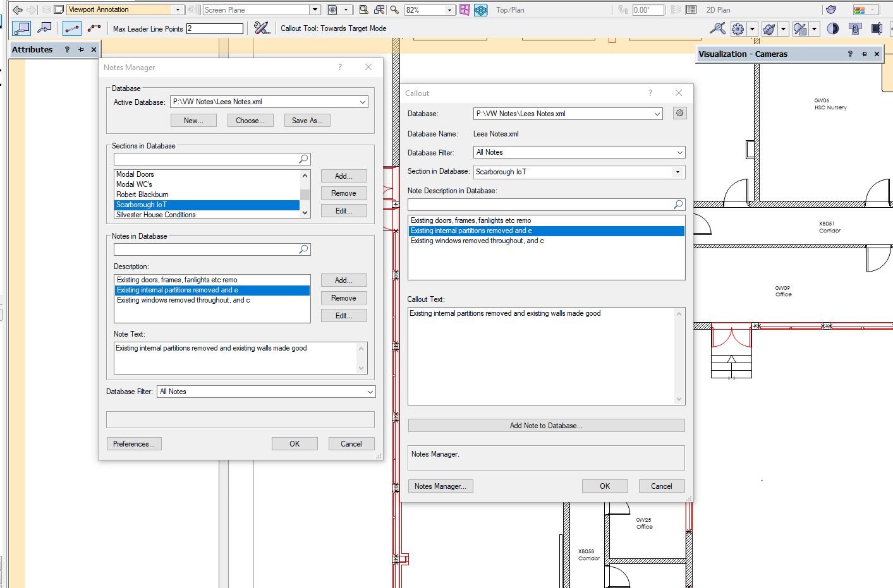Click the gear icon beside the Callout Database dropdown

pos(679,113)
